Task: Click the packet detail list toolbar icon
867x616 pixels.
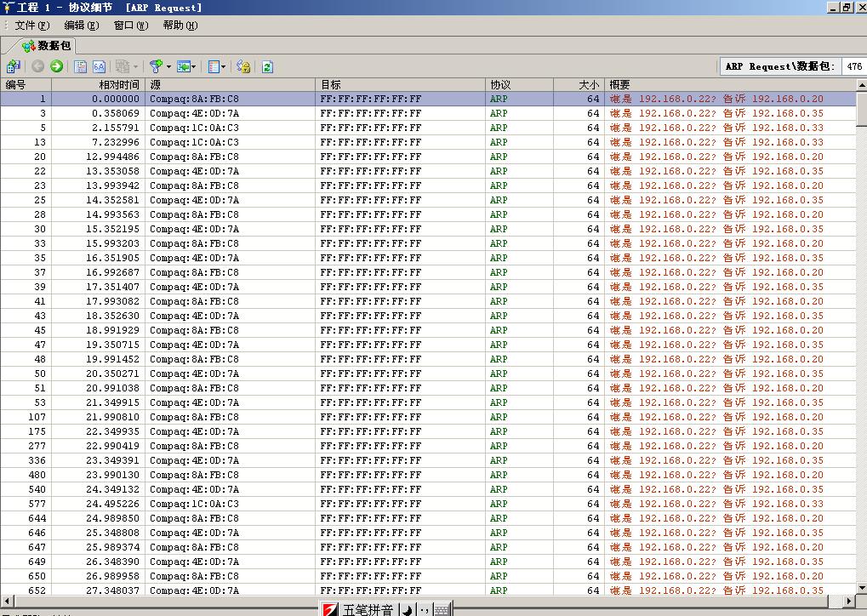Action: (81, 66)
